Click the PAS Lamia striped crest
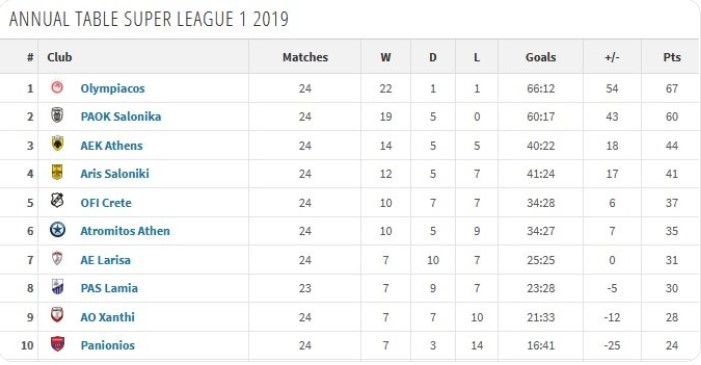Screen dimensions: 701x365 click(x=57, y=287)
